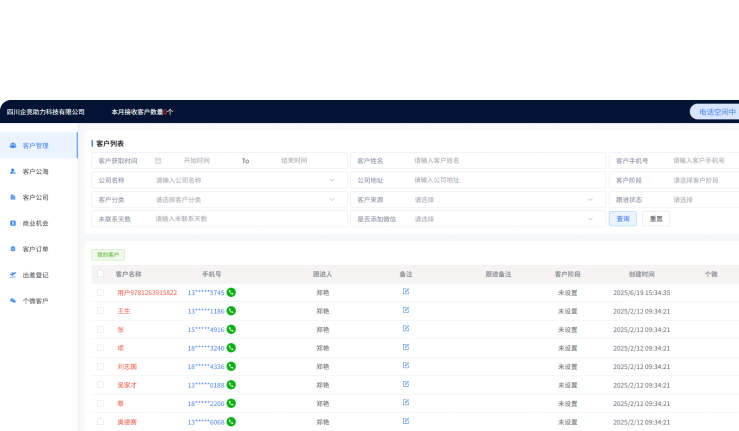Expand the 公司名称 dropdown
Viewport: 739px width, 431px height.
[x=331, y=180]
